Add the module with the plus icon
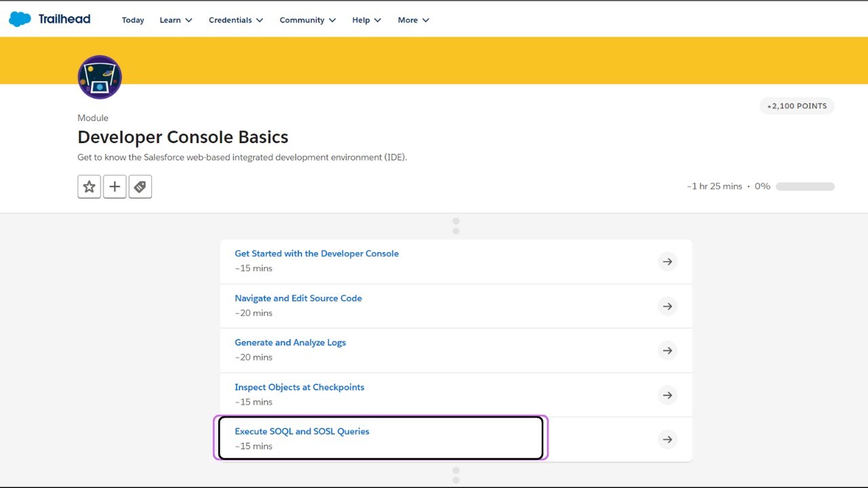The width and height of the screenshot is (868, 488). click(x=115, y=187)
